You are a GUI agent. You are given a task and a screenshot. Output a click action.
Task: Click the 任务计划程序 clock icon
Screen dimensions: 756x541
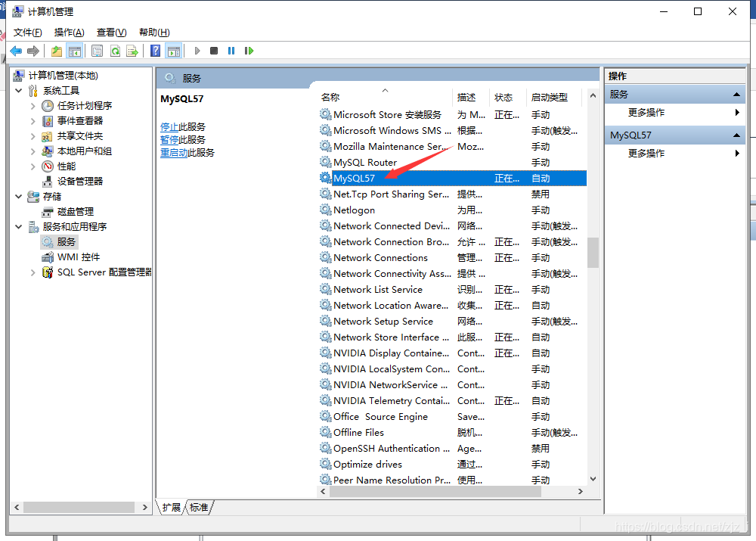tap(47, 106)
